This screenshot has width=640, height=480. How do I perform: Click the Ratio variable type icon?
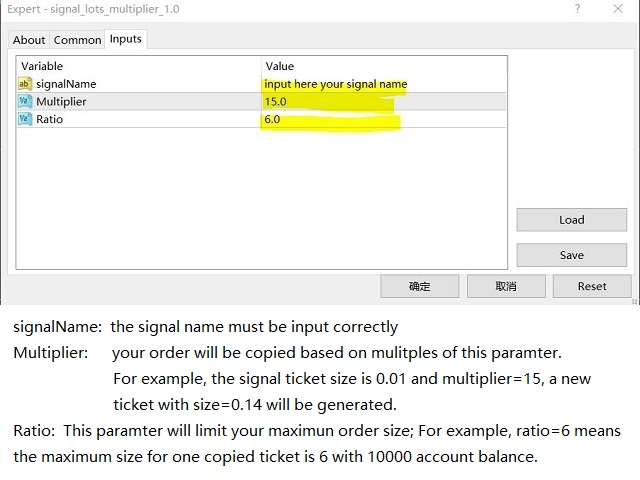pyautogui.click(x=24, y=119)
